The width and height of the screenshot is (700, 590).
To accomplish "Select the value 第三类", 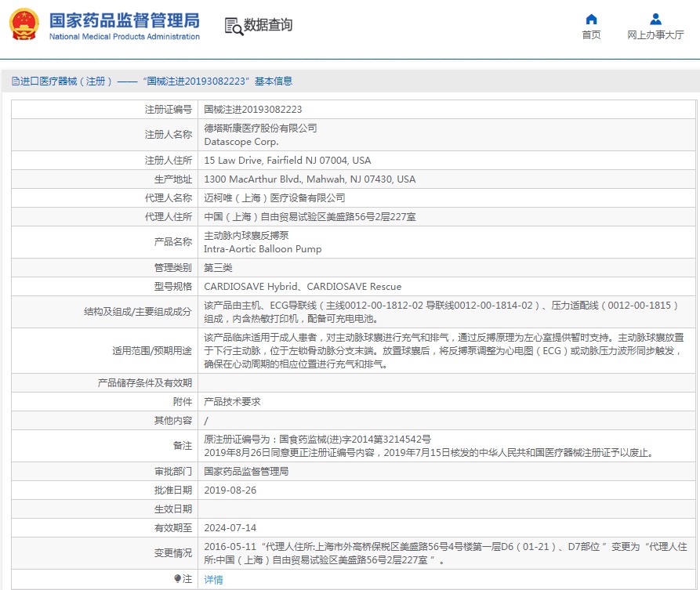I will tap(218, 267).
